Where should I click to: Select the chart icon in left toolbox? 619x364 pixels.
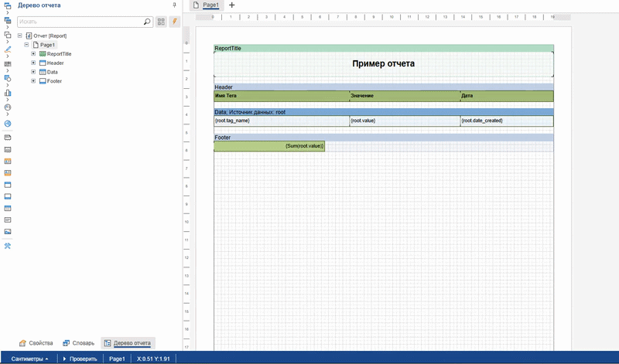[8, 93]
